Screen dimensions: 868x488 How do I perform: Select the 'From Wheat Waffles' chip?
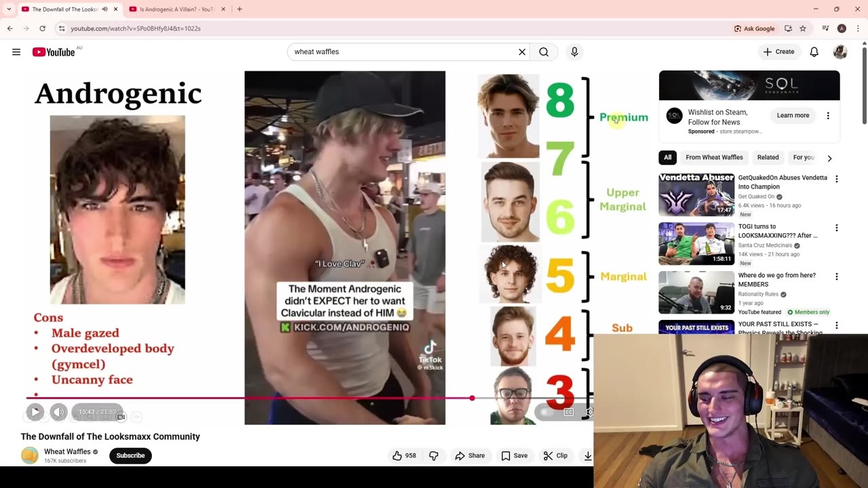pyautogui.click(x=714, y=157)
